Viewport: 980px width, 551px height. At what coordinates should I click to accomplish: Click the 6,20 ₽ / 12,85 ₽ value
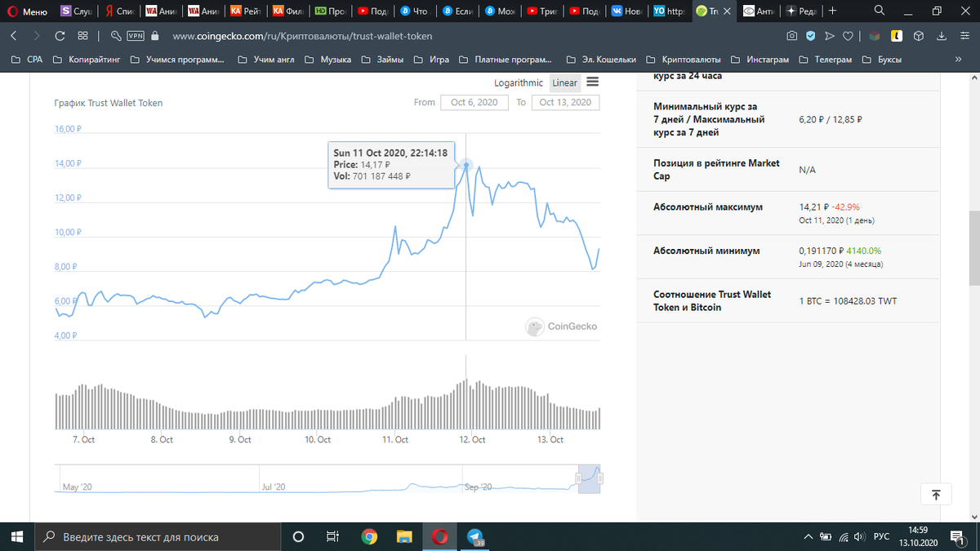(x=831, y=119)
